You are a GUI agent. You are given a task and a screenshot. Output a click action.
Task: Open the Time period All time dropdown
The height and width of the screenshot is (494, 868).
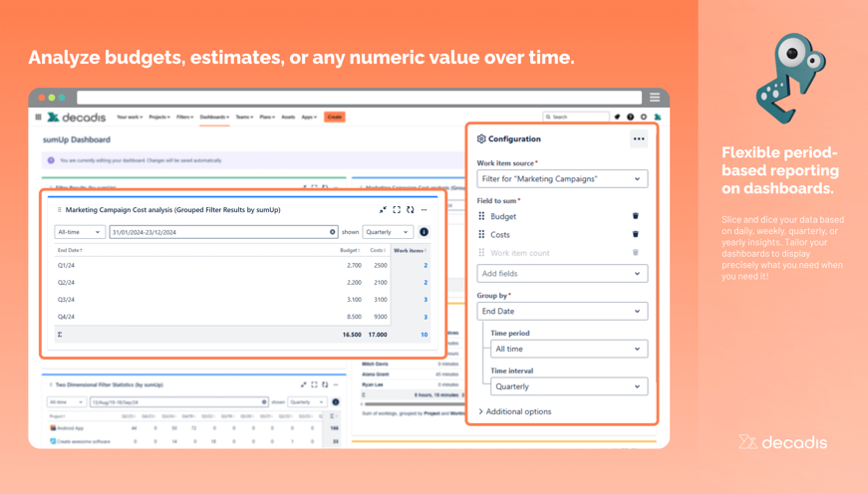click(569, 349)
